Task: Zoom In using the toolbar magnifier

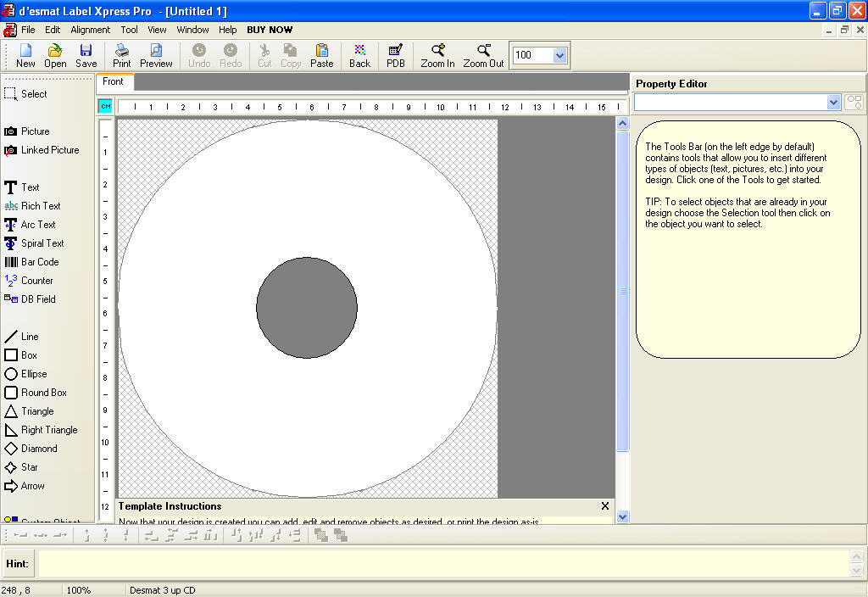Action: click(x=437, y=55)
